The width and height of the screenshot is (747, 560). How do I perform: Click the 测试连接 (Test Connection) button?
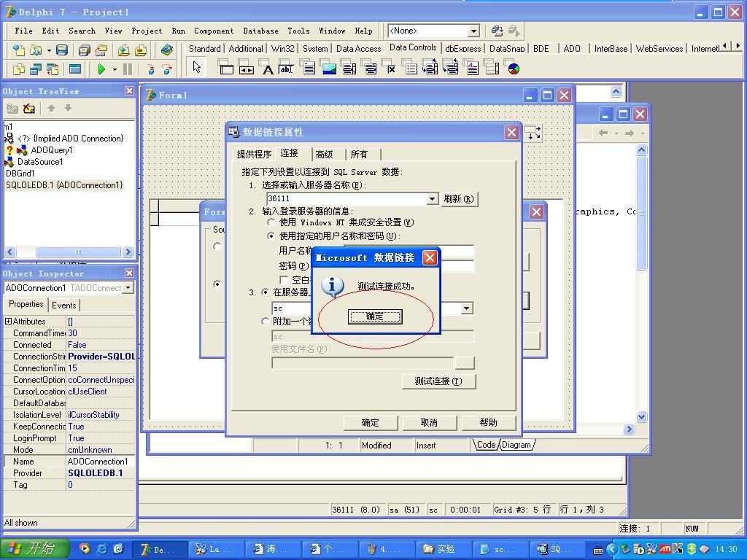tap(438, 381)
